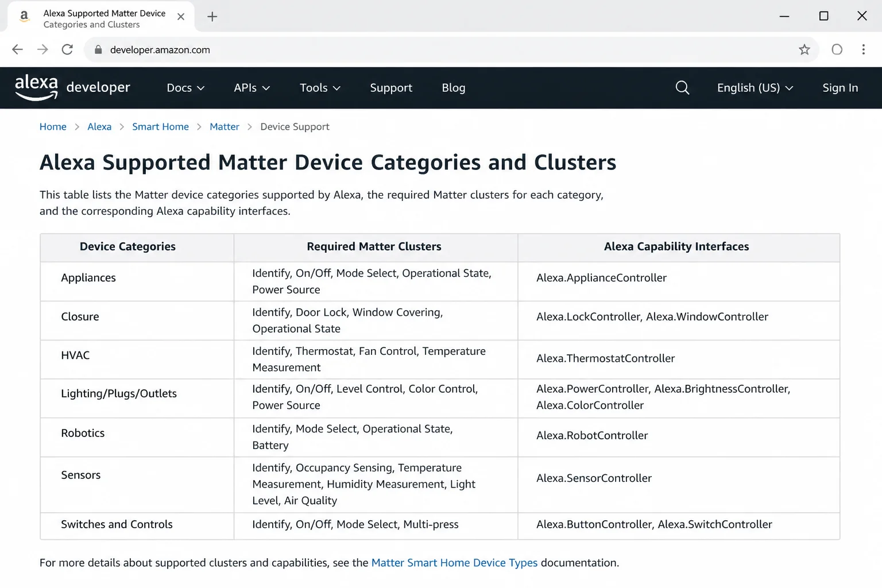
Task: Open a new tab with plus icon
Action: click(212, 17)
